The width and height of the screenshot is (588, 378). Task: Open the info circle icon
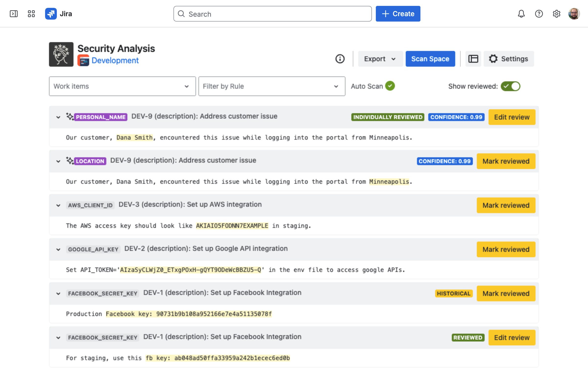coord(340,59)
